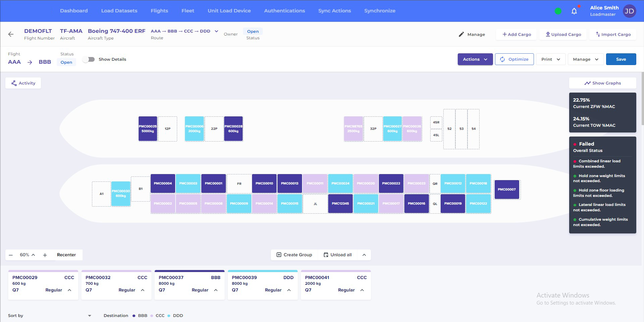The image size is (644, 322).
Task: Open the notifications bell
Action: pos(574,11)
